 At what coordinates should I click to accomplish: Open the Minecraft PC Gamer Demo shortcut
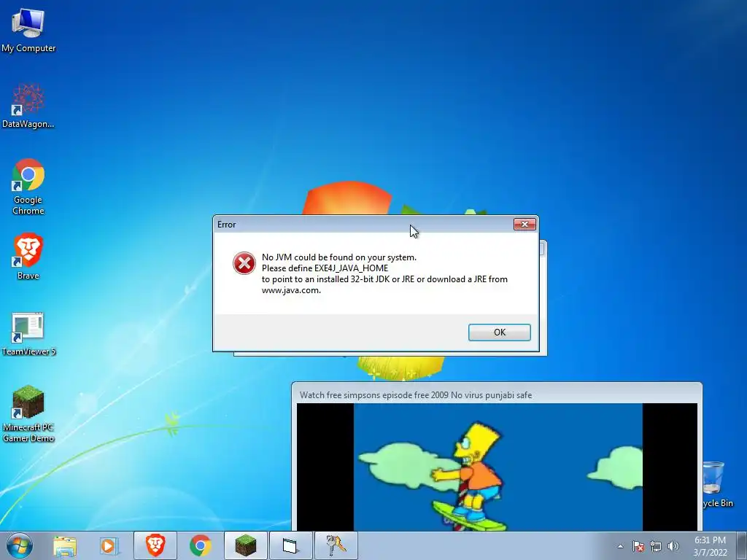coord(28,413)
